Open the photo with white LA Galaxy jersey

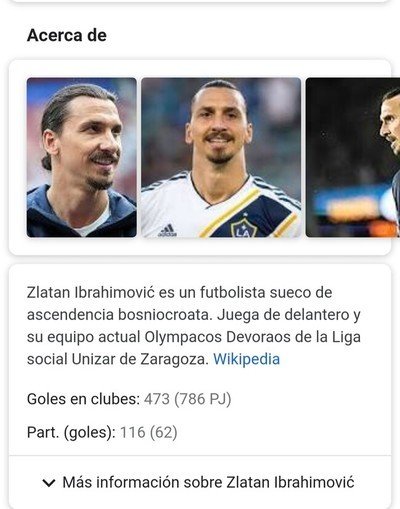221,157
